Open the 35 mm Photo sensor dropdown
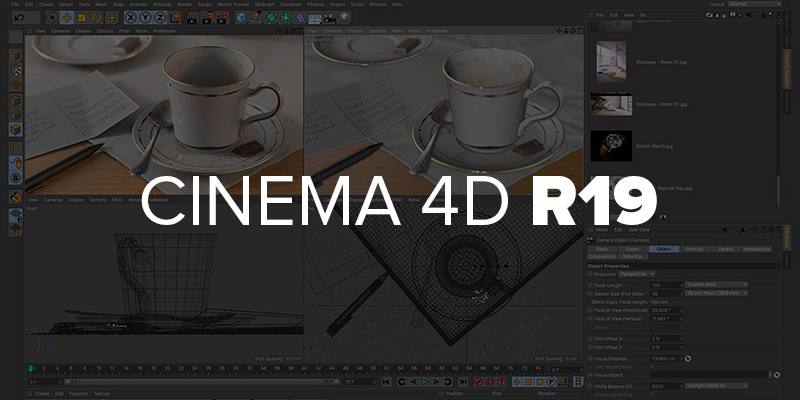This screenshot has width=800, height=400. click(x=717, y=293)
